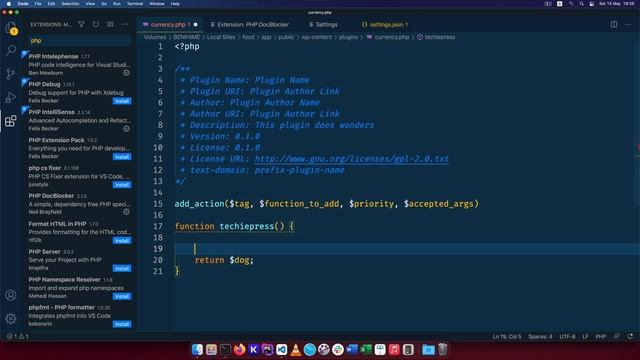Change end of line sequence LF
640x360 pixels.
[585, 336]
